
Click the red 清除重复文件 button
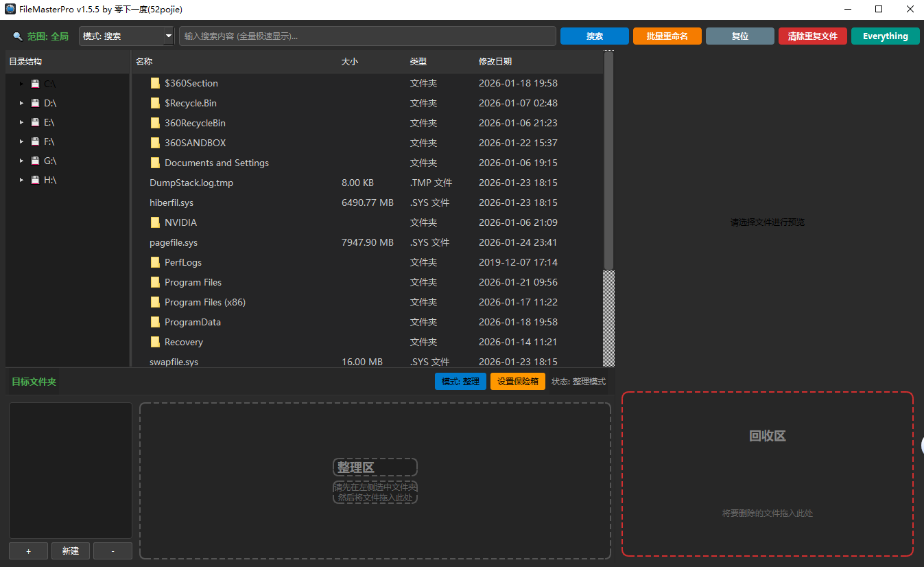tap(812, 36)
